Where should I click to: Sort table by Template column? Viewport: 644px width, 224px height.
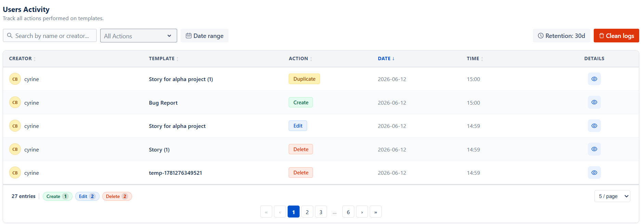coord(163,58)
